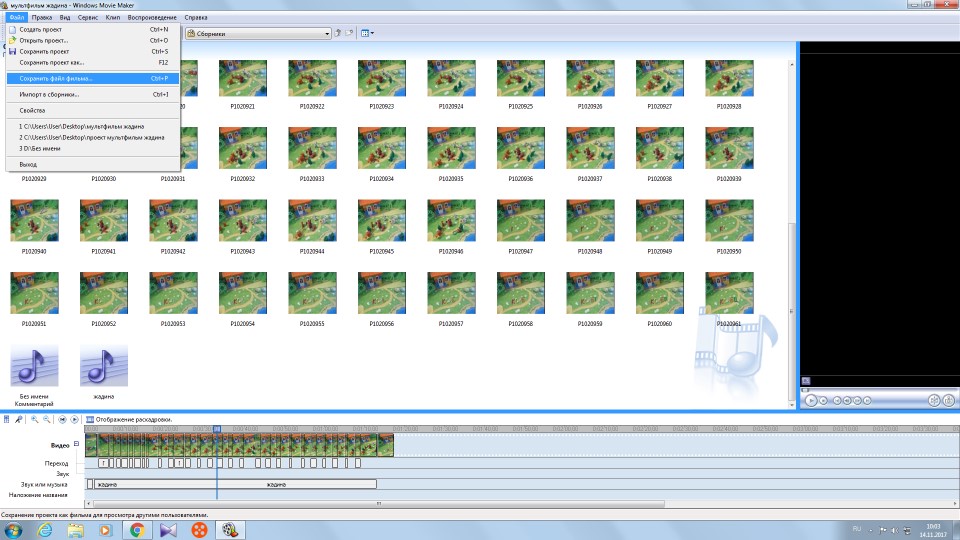Viewport: 960px width, 540px height.
Task: Click the Forward button in the preview controls
Action: pos(867,400)
